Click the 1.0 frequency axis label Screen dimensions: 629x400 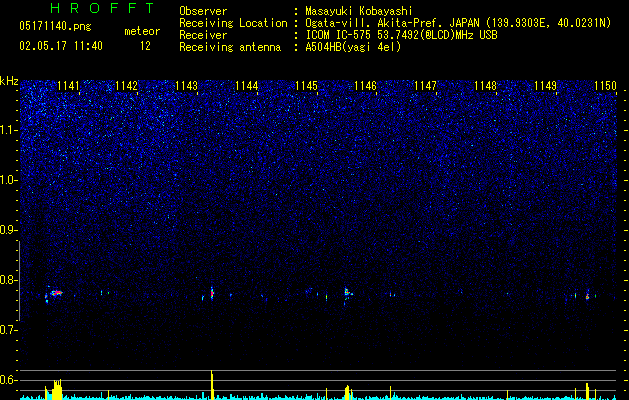[8, 181]
